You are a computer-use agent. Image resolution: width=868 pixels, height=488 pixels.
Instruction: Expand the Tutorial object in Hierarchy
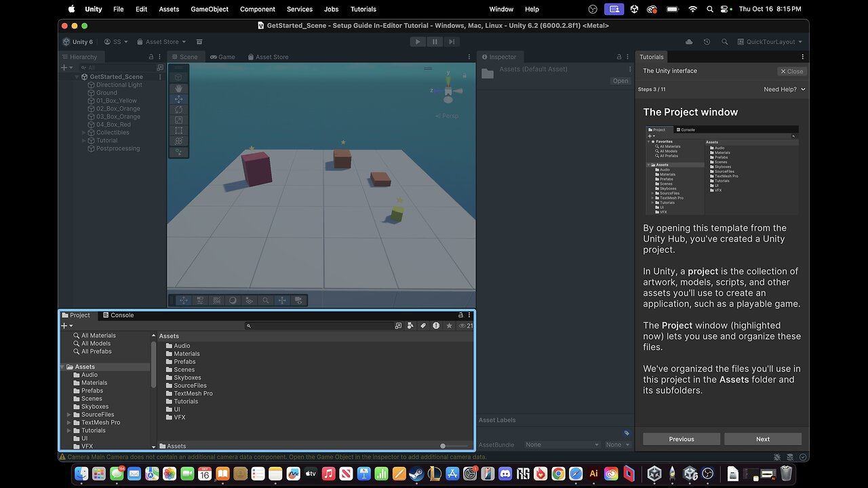[x=84, y=140]
